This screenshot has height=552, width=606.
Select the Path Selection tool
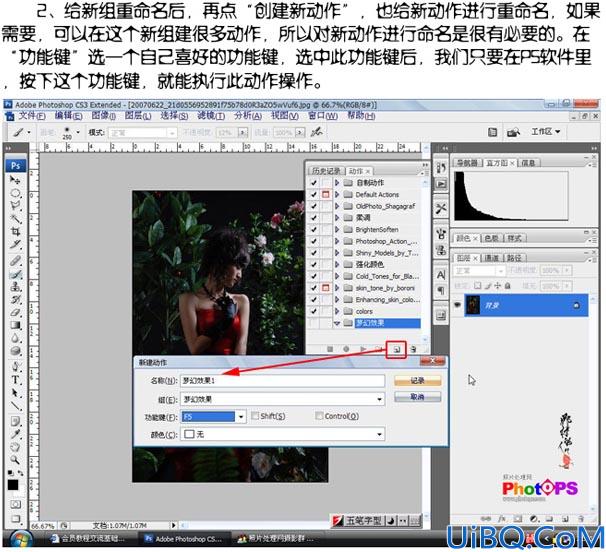coord(15,393)
